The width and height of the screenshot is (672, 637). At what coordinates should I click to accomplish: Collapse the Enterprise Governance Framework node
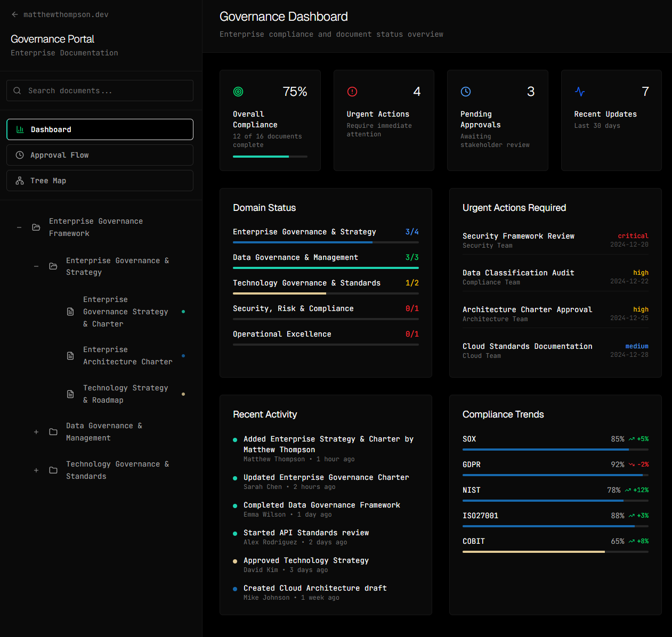(x=19, y=227)
